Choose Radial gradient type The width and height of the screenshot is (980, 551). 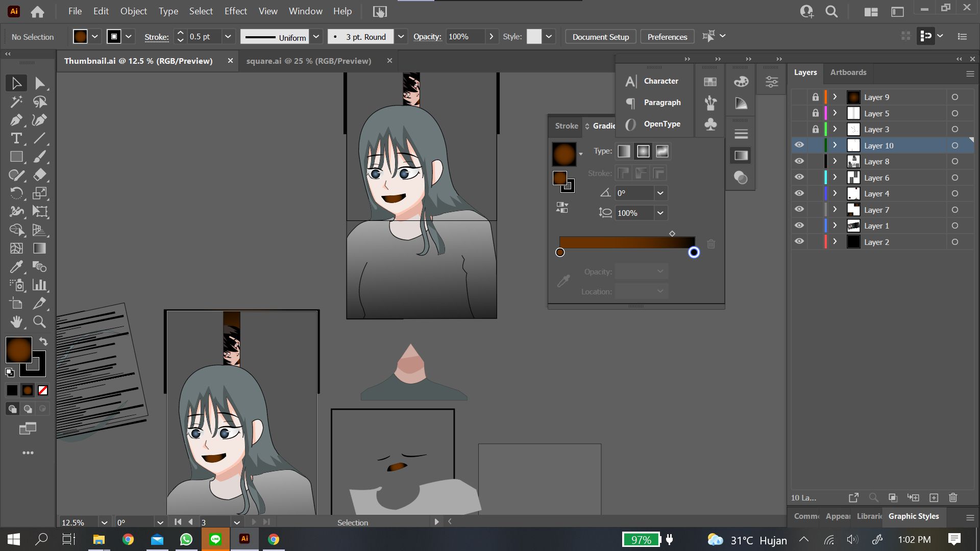click(643, 151)
